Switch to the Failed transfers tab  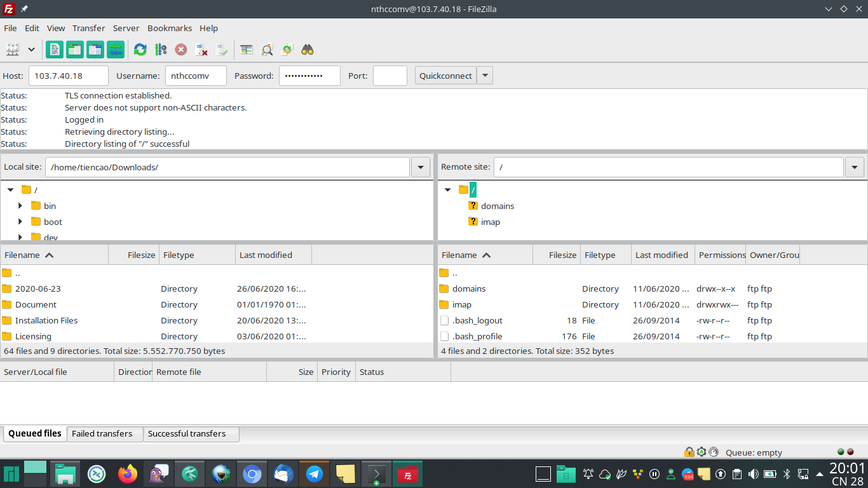tap(105, 433)
